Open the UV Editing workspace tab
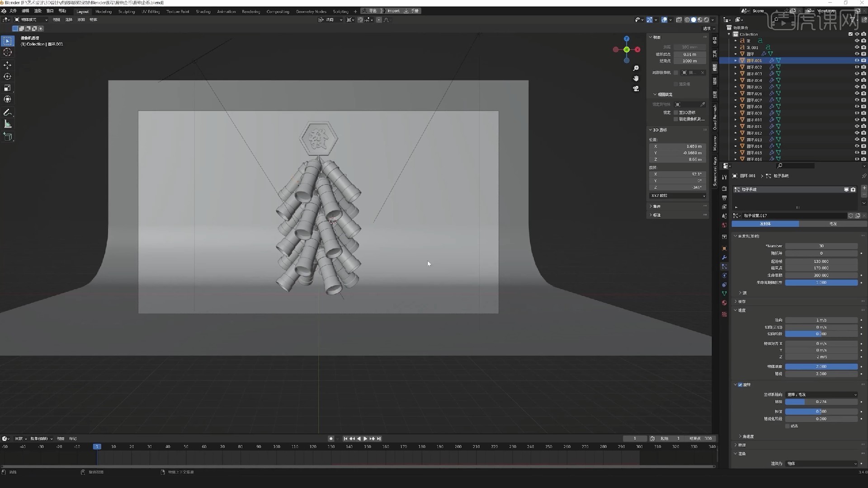This screenshot has width=868, height=488. point(151,11)
